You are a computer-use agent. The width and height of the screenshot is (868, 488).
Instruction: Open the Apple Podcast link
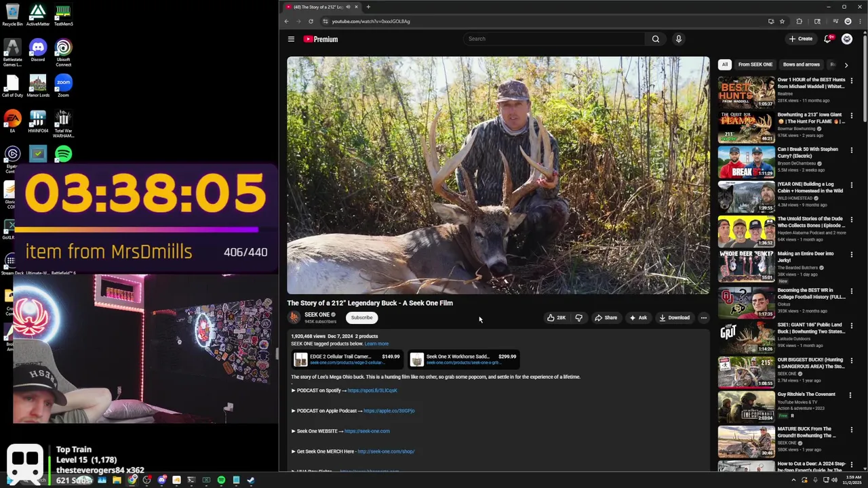click(x=389, y=411)
